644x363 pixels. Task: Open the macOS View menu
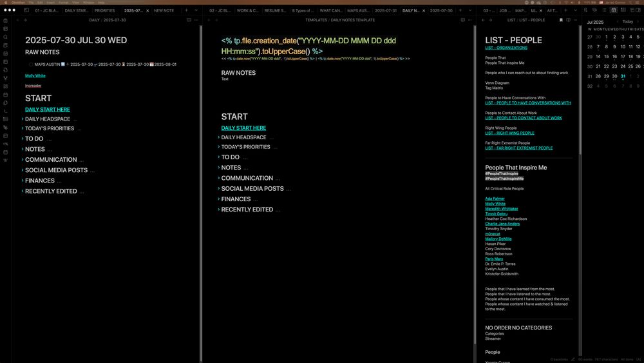[75, 3]
